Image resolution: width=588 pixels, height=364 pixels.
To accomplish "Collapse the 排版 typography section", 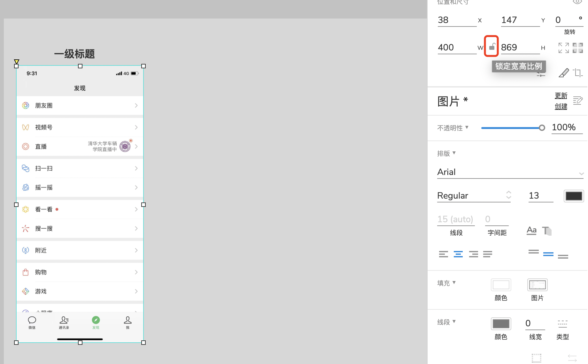I will (454, 153).
